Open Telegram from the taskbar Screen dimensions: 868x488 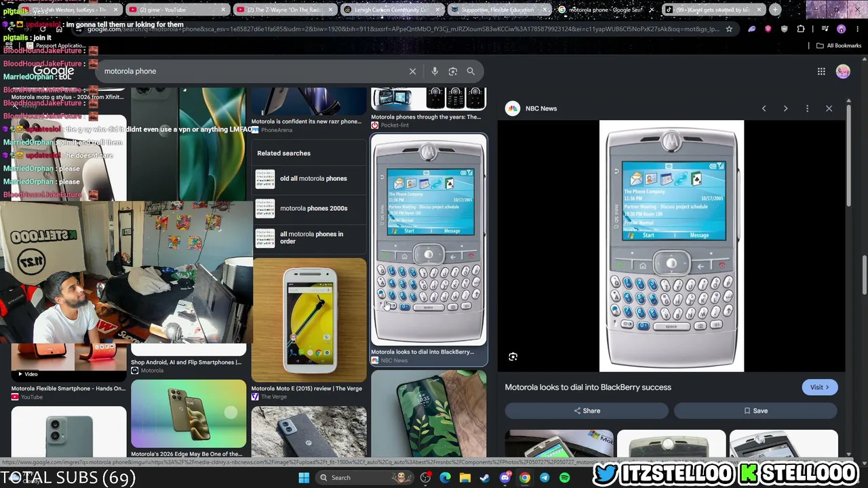[545, 478]
